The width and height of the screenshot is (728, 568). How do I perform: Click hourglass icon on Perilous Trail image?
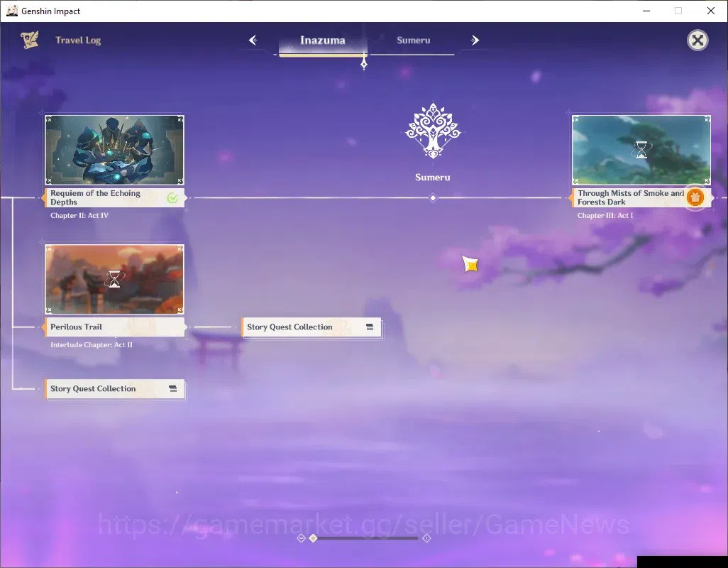(x=114, y=279)
